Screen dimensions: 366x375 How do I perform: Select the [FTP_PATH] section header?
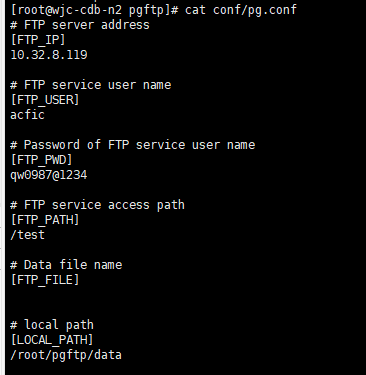pyautogui.click(x=45, y=220)
